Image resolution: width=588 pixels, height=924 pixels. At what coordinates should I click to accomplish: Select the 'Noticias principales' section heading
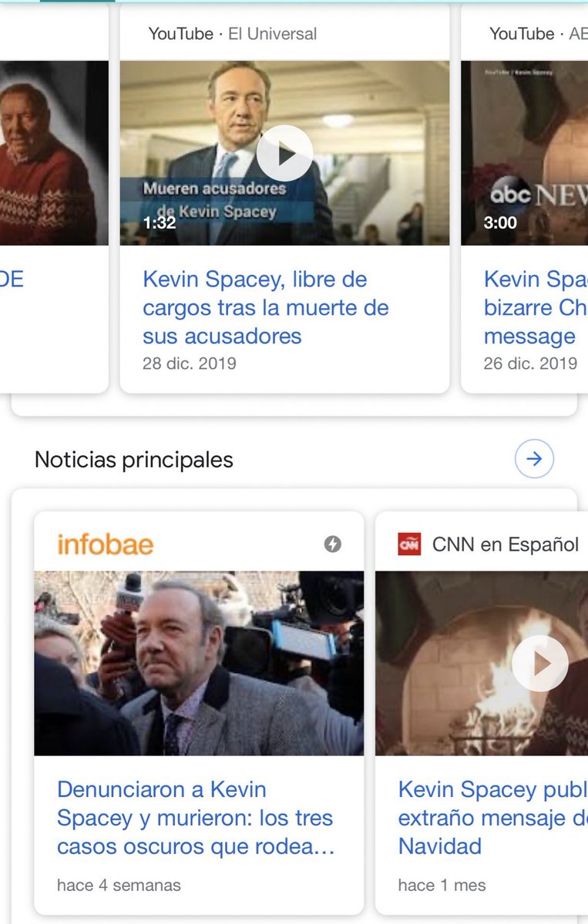coord(134,460)
